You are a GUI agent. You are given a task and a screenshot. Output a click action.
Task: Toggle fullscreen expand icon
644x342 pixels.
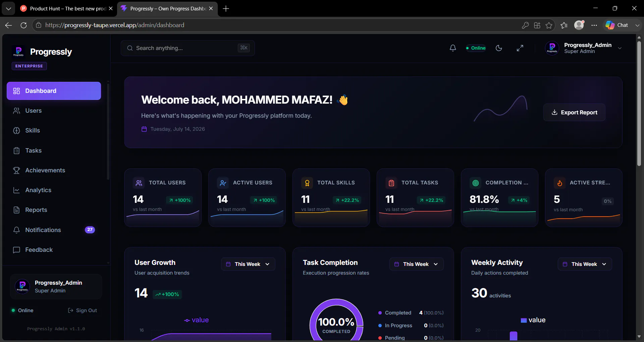(520, 48)
